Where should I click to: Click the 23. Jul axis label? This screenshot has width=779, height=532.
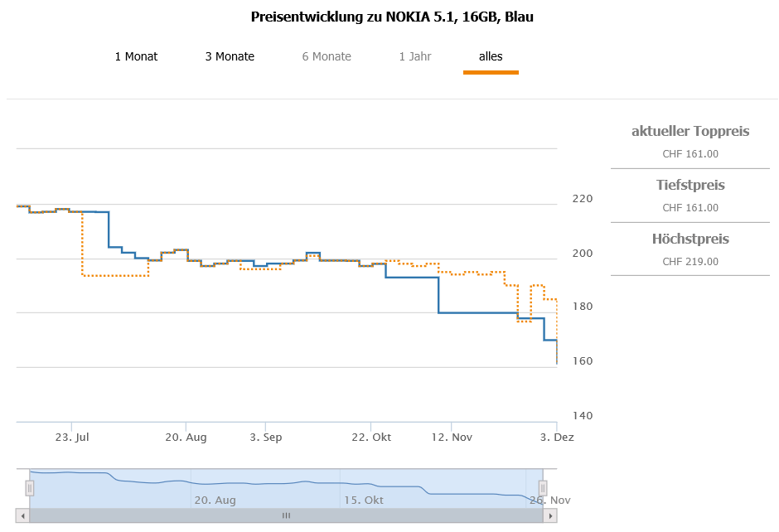coord(71,437)
